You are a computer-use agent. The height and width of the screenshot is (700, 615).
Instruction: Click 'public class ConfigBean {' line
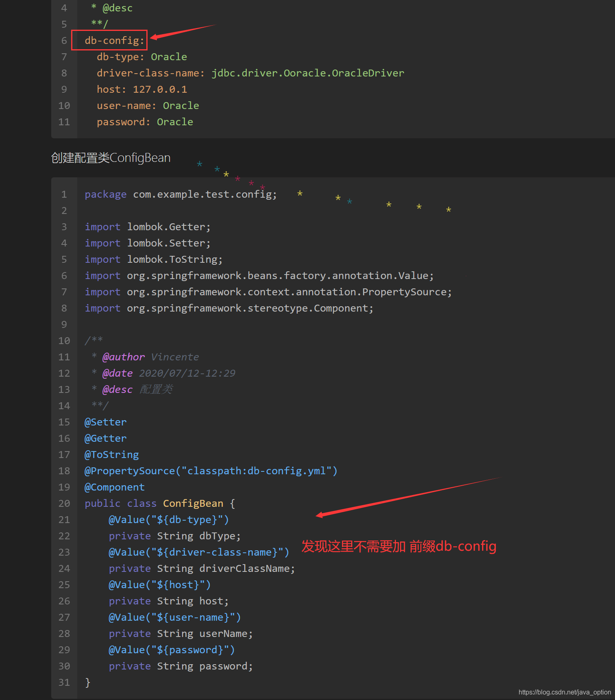(160, 504)
